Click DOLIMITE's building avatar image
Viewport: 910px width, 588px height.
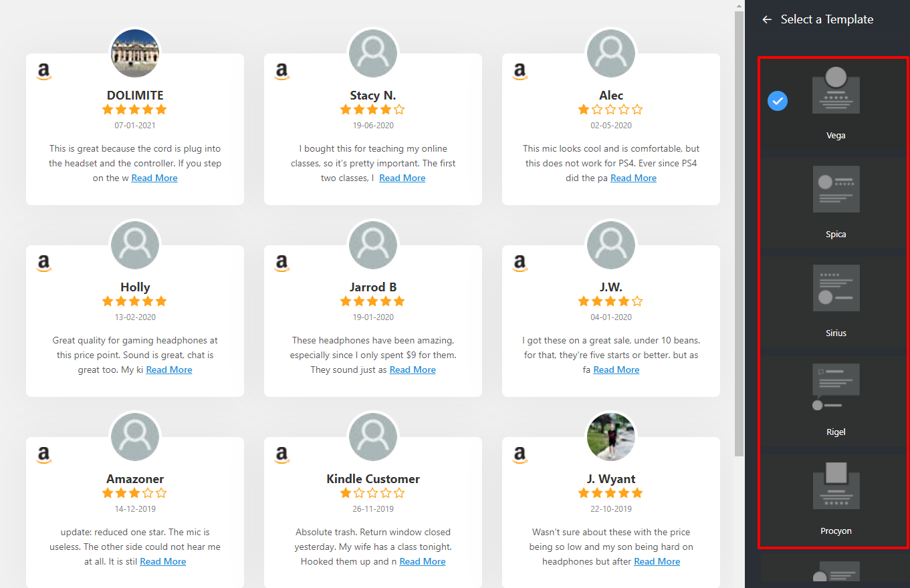135,53
